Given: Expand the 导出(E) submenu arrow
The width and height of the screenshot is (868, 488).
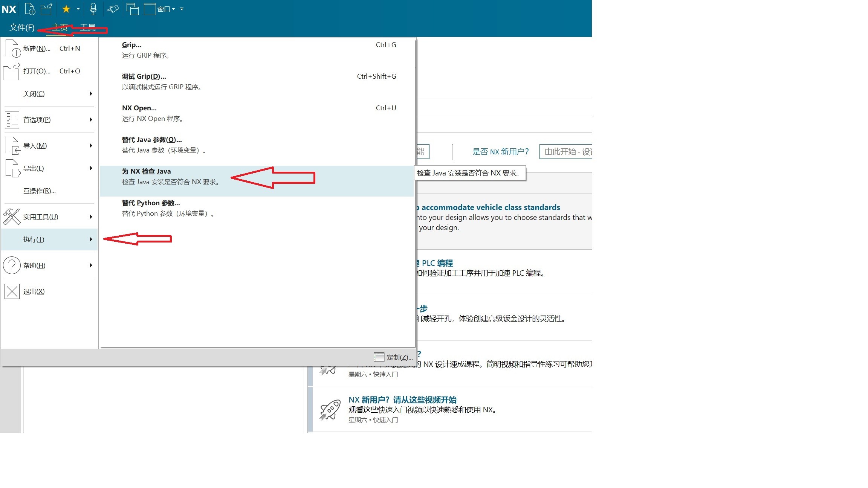Looking at the screenshot, I should click(91, 168).
